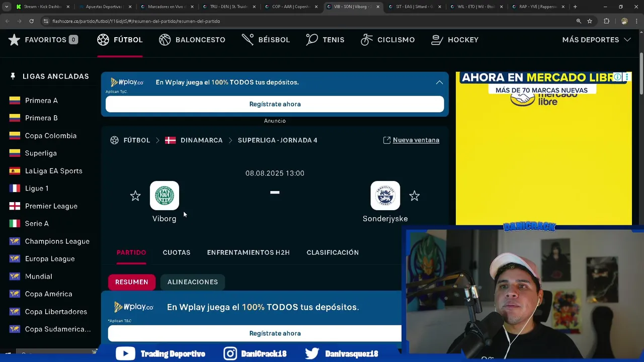Image resolution: width=644 pixels, height=362 pixels.
Task: Switch to WIL - ETO browser tab
Action: pos(476,7)
